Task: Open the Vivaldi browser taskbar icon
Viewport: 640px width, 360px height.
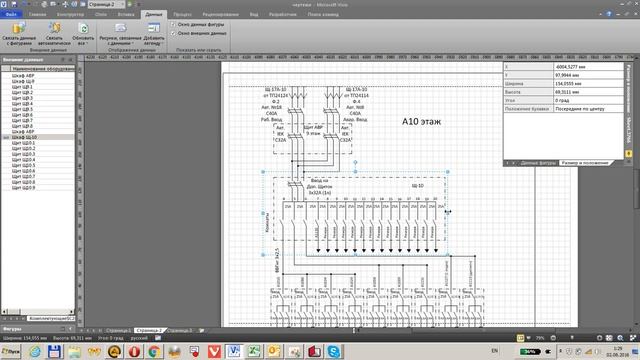Action: (214, 351)
